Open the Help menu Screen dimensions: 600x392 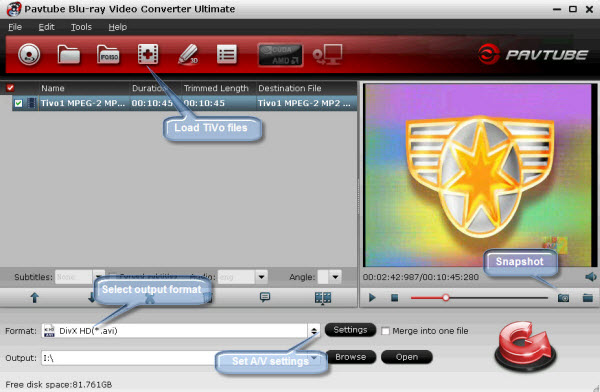click(x=117, y=27)
